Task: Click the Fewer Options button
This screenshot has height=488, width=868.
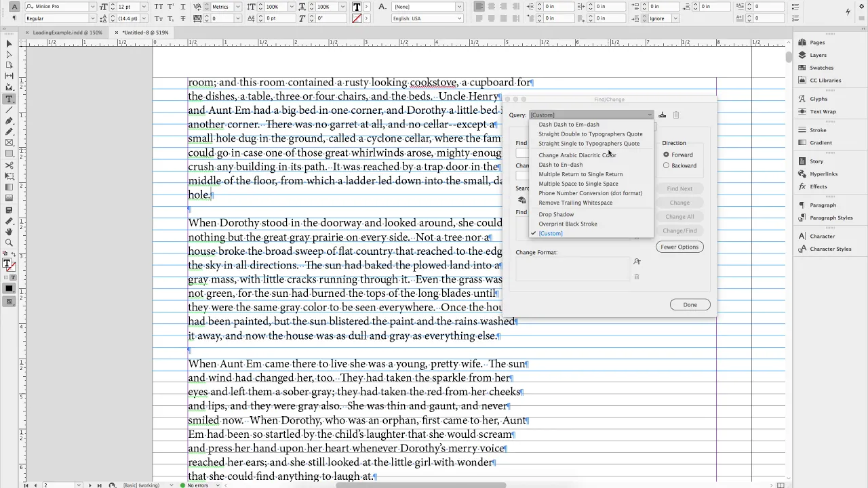Action: click(x=679, y=247)
